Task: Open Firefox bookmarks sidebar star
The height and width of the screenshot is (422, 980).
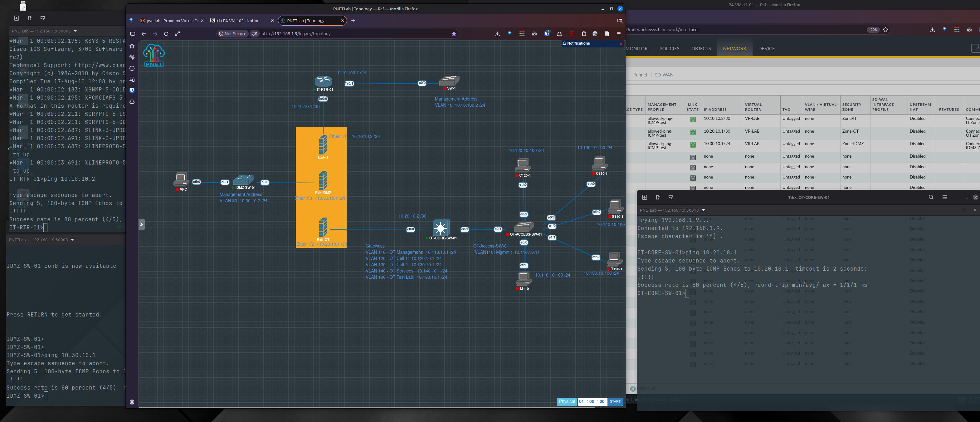Action: (132, 46)
